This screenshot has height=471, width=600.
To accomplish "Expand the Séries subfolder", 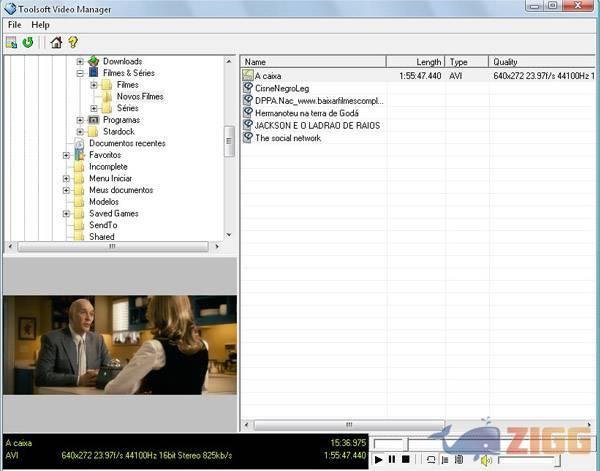I will click(x=94, y=108).
